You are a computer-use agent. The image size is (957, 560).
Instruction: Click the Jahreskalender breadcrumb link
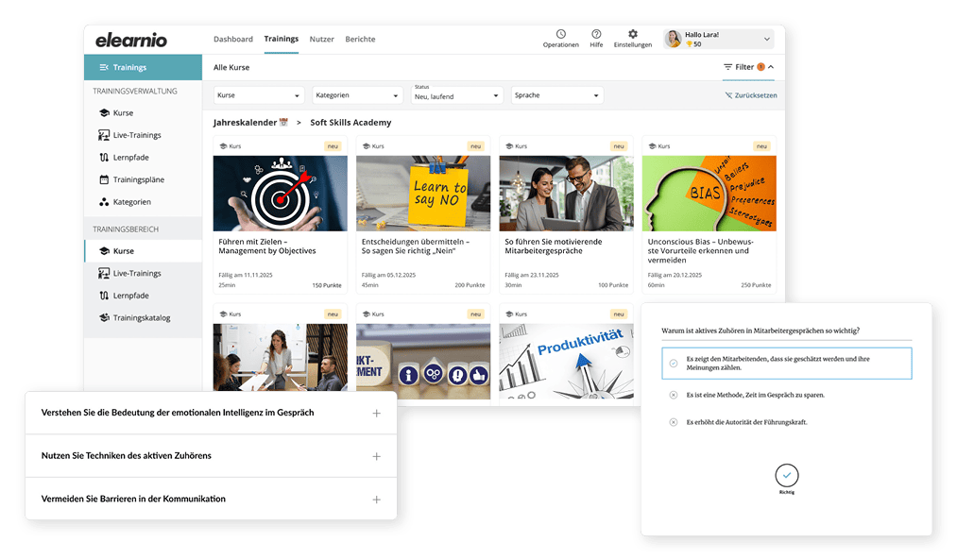click(x=246, y=123)
